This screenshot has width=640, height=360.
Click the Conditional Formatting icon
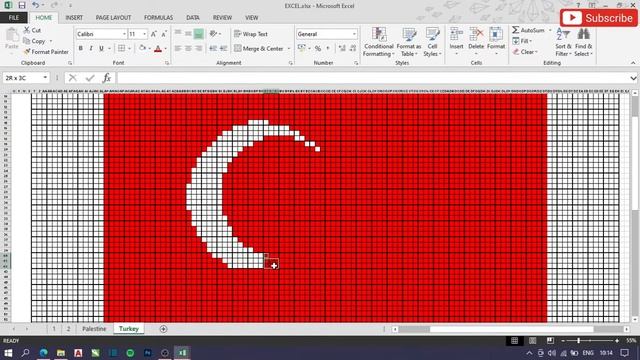[x=379, y=35]
